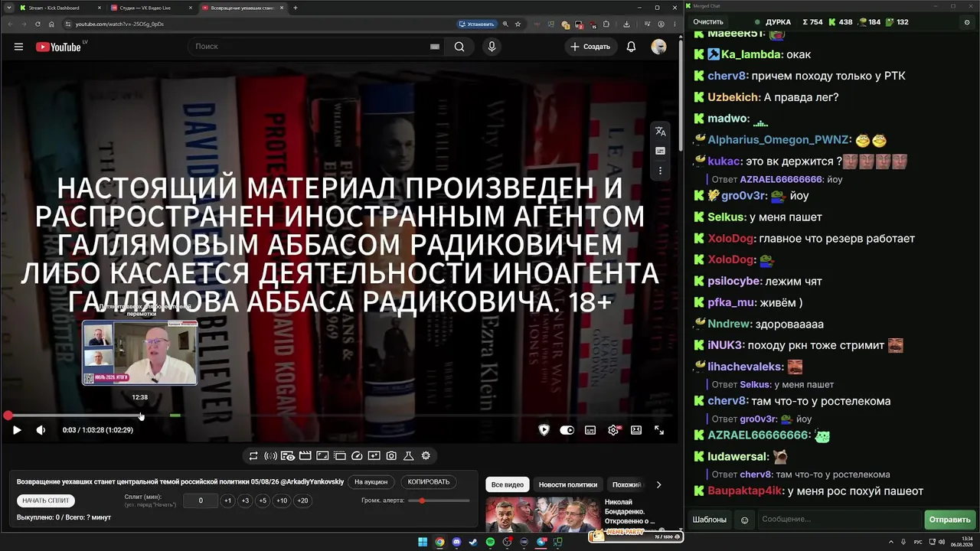
Task: Open the emoji picker in chat
Action: click(744, 520)
